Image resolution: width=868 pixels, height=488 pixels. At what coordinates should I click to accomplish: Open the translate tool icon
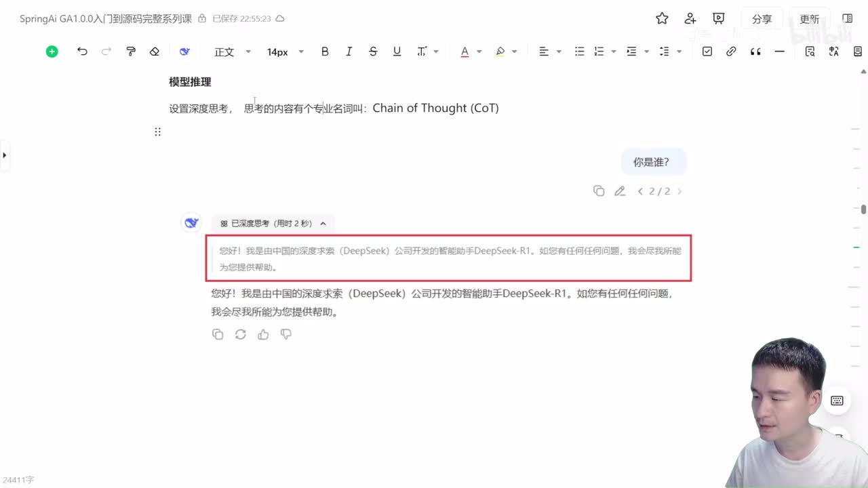point(834,52)
